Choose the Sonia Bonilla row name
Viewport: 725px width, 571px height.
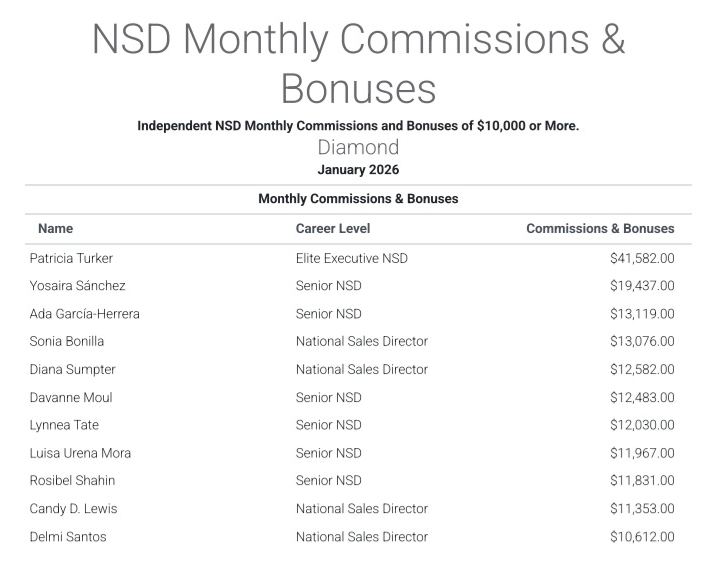pos(67,341)
